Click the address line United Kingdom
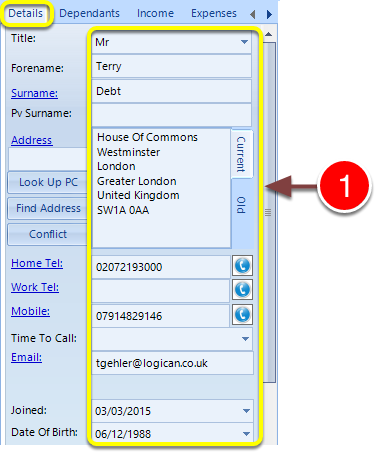Image resolution: width=388 pixels, height=454 pixels. (x=138, y=195)
